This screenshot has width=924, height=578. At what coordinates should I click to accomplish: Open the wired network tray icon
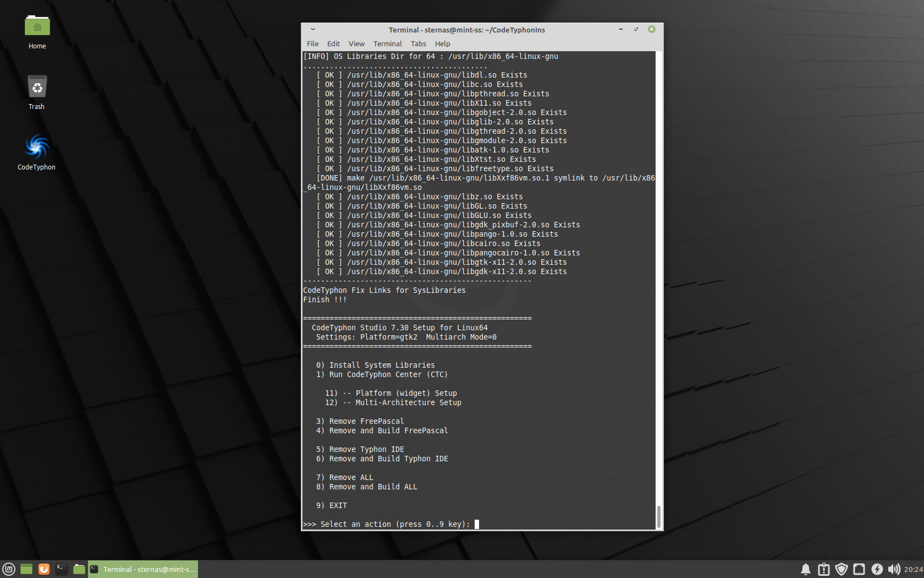(859, 569)
